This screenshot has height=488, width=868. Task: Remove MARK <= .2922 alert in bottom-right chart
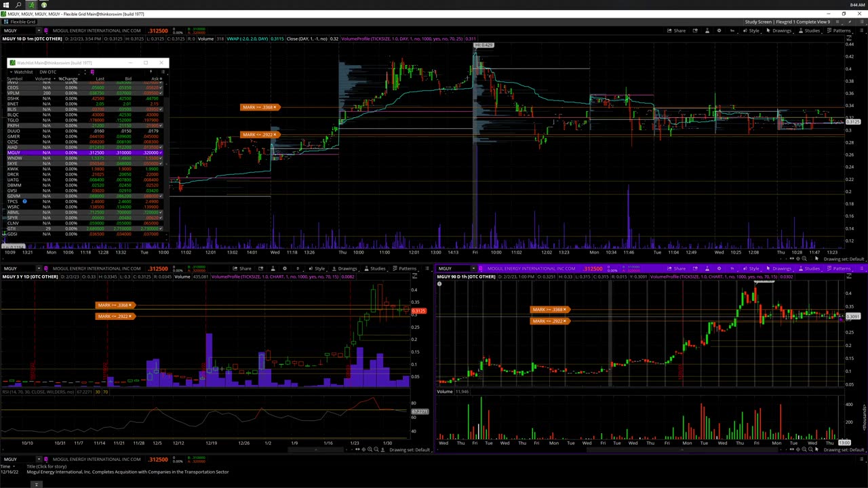tap(565, 321)
